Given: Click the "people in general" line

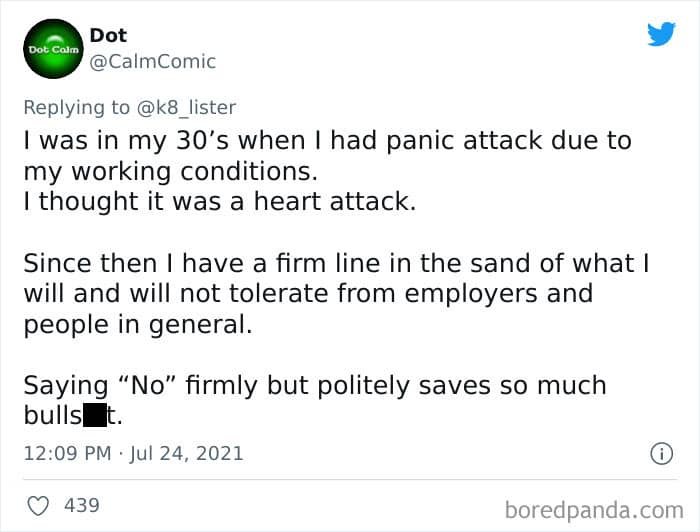Looking at the screenshot, I should 137,324.
